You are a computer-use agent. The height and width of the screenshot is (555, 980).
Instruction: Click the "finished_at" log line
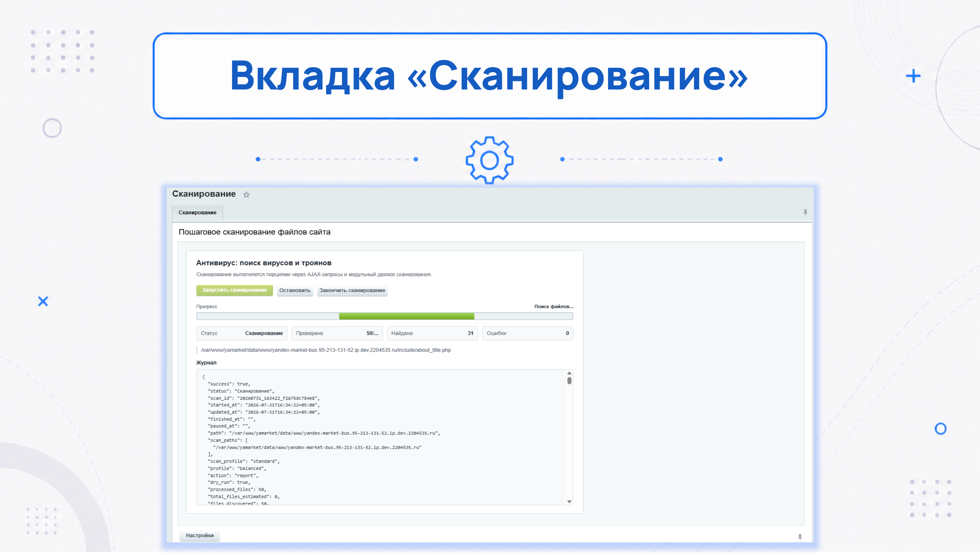pos(232,419)
